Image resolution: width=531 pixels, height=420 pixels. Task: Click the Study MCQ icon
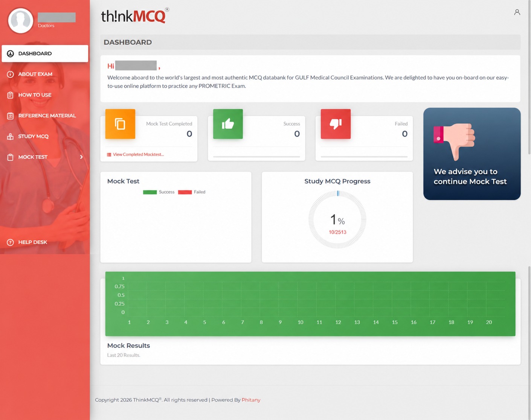click(x=10, y=136)
